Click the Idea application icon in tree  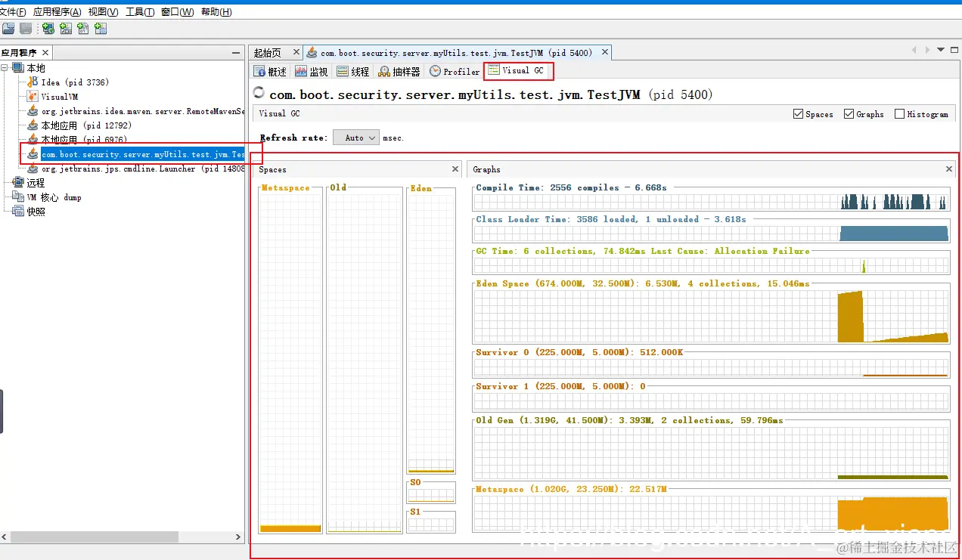[x=33, y=82]
